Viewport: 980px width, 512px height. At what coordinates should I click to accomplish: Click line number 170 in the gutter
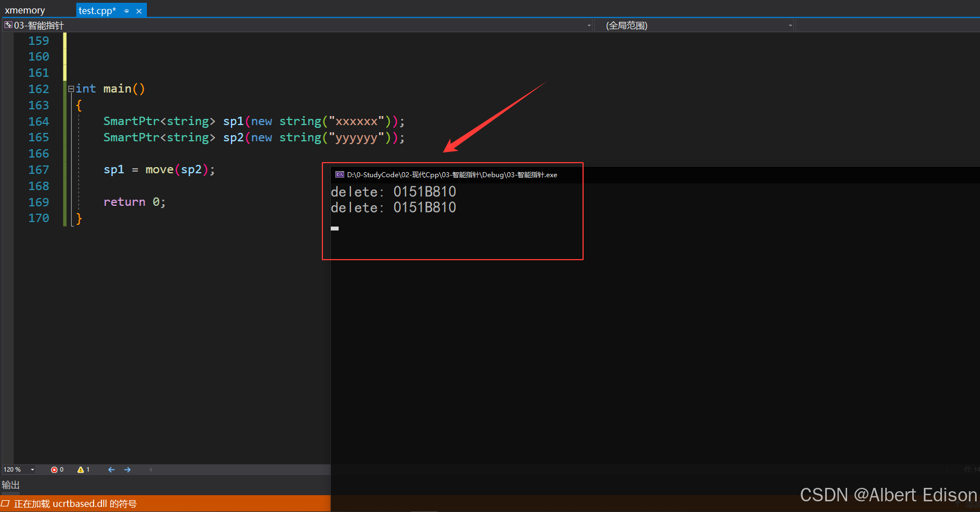39,218
